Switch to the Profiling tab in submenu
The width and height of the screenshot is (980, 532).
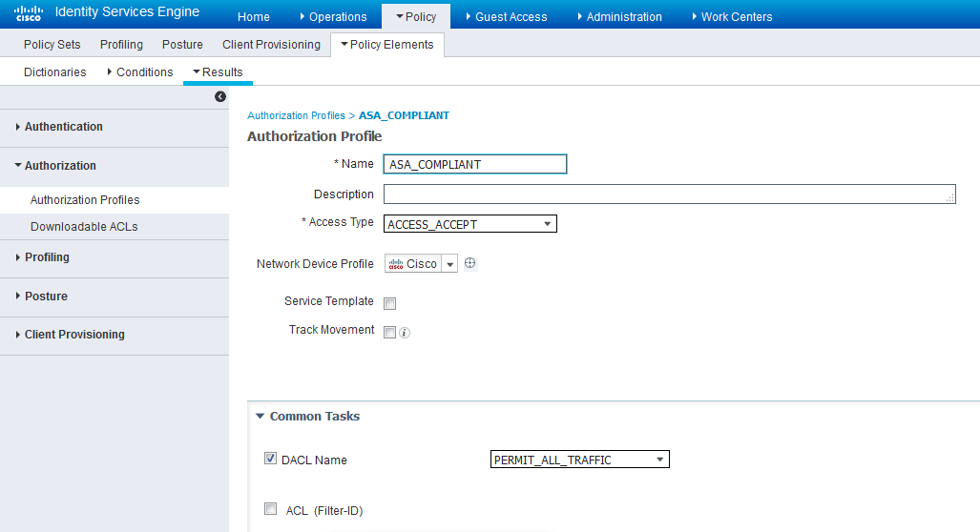[x=121, y=44]
